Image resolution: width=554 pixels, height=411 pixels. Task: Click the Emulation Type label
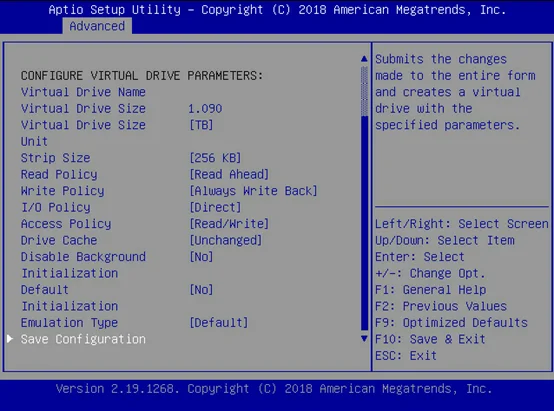69,323
